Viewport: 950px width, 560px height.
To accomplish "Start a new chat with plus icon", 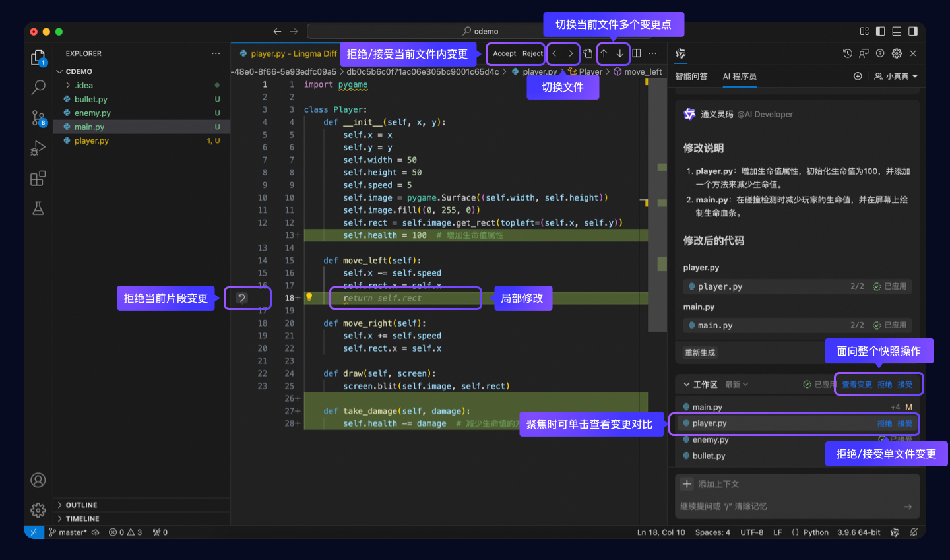I will pos(858,77).
